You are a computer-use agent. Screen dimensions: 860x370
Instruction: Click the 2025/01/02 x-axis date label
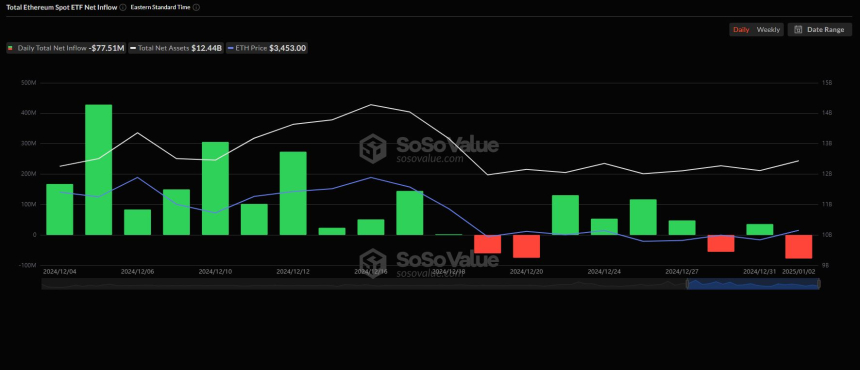[x=799, y=271]
